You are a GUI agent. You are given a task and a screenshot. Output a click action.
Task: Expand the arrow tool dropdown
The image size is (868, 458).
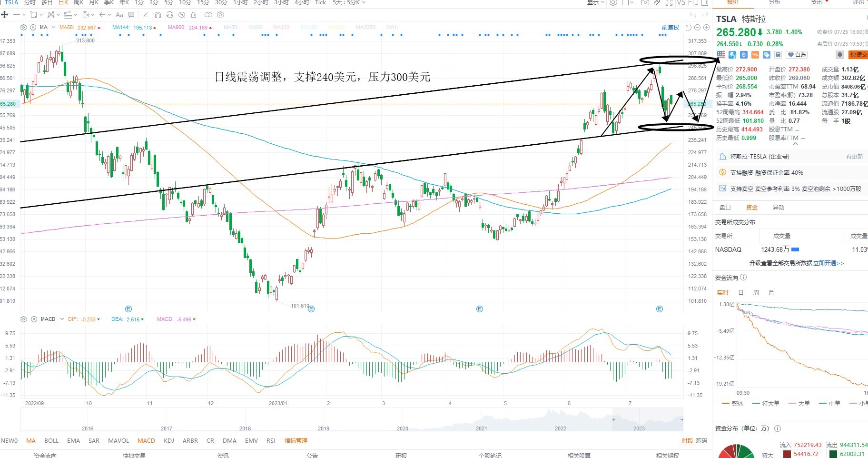pos(109,15)
